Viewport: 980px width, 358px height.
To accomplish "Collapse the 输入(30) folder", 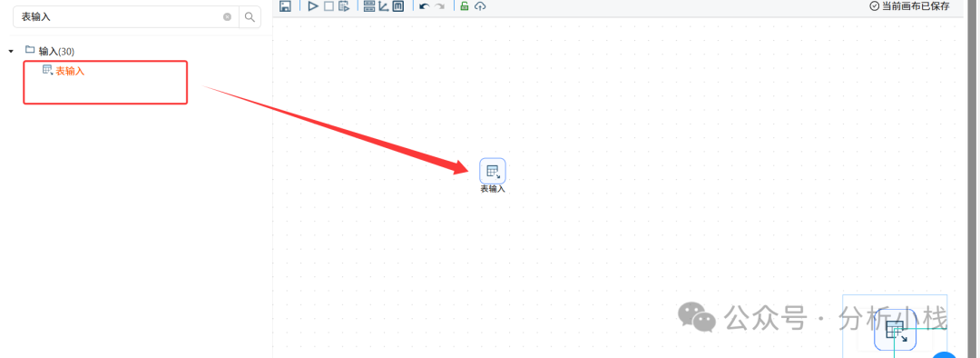I will tap(11, 51).
